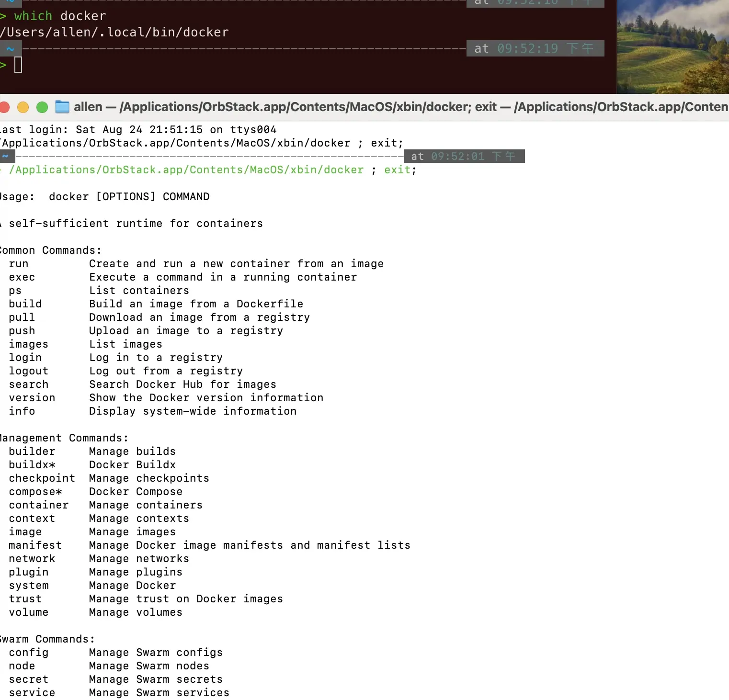729x700 pixels.
Task: Click the 'search' command name
Action: [x=29, y=384]
